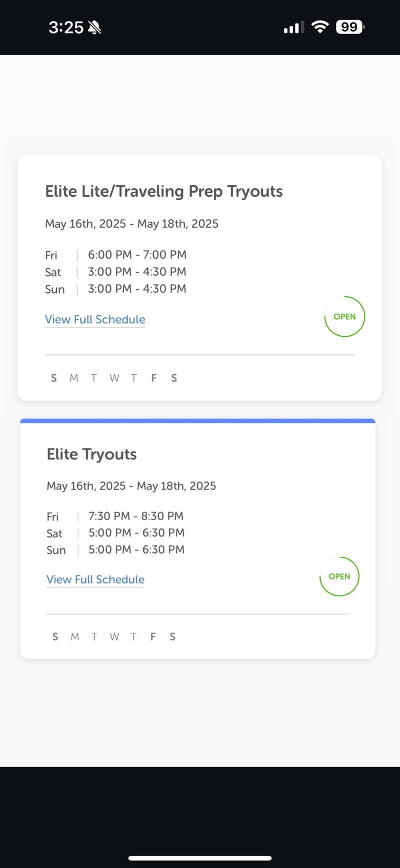The image size is (400, 868).
Task: Tap Fri 6:00 PM - 7:00 PM time row
Action: coord(116,255)
